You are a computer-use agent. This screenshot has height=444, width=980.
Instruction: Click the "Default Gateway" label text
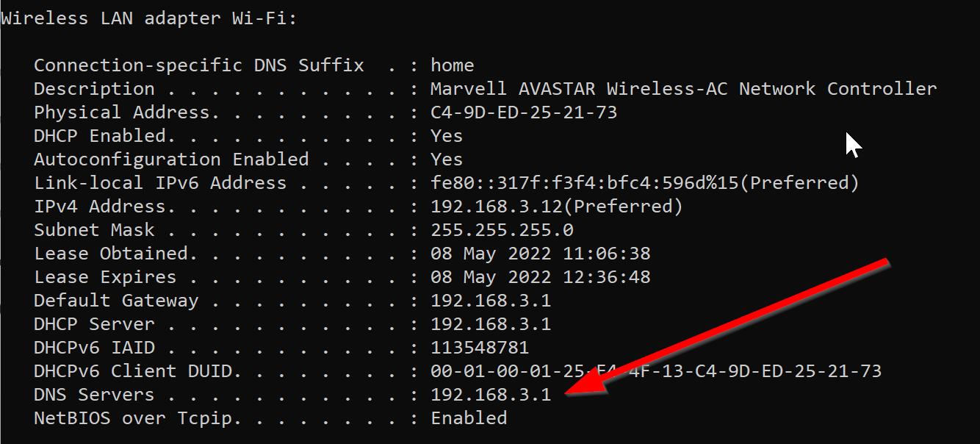tap(116, 301)
